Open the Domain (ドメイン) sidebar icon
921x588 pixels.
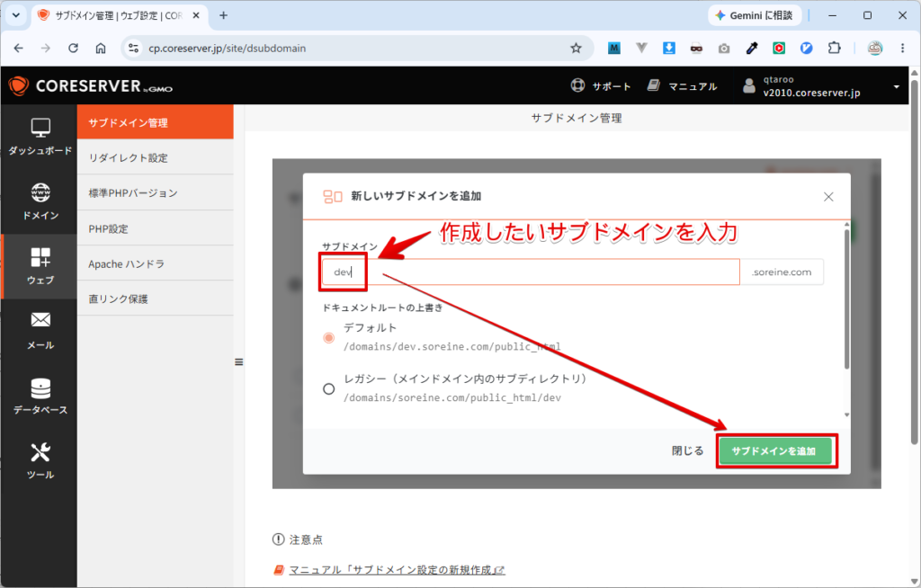[x=40, y=201]
